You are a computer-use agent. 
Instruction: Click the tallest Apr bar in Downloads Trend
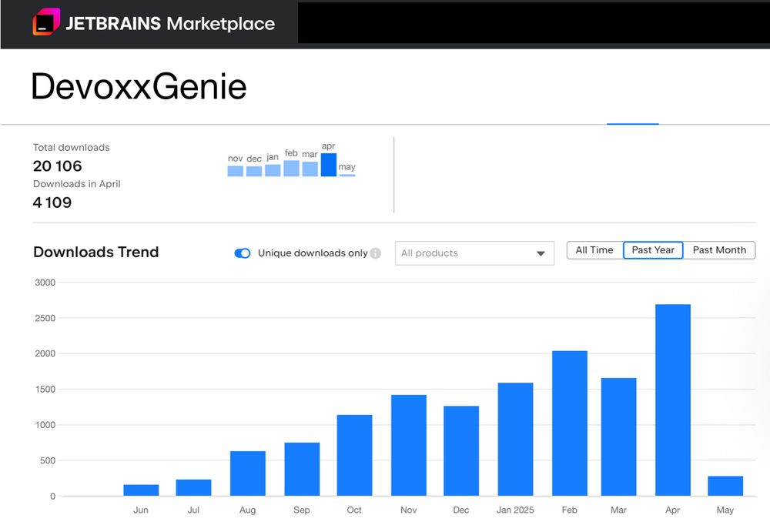673,400
